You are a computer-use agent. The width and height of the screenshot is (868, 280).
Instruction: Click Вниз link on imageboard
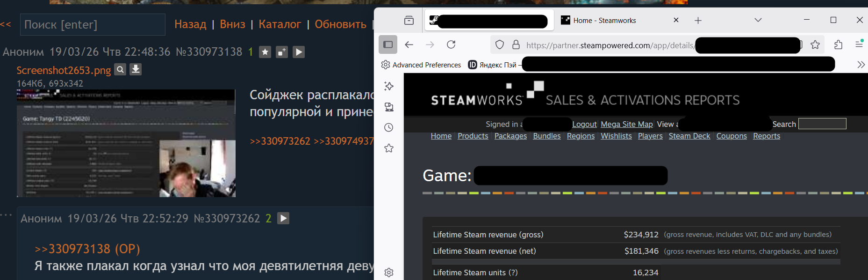[x=232, y=24]
